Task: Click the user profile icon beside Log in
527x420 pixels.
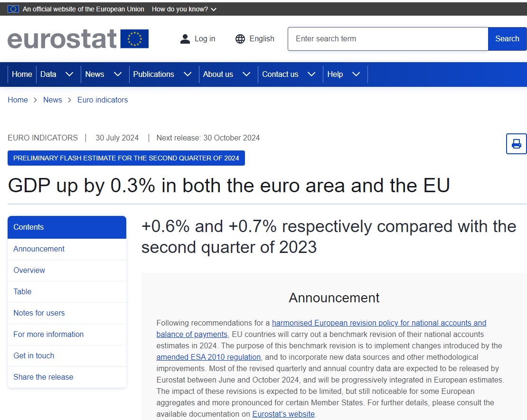Action: [185, 39]
